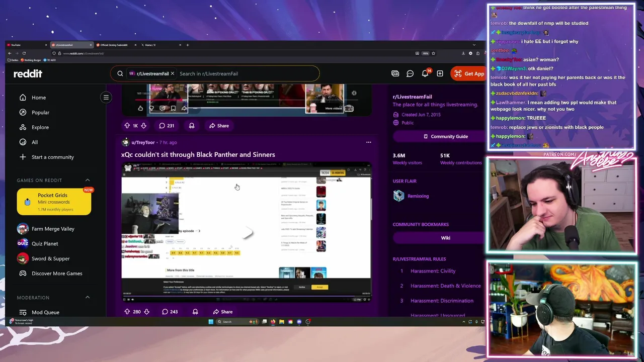Viewport: 644px width, 362px height.
Task: Click the search magnifier icon
Action: pyautogui.click(x=120, y=73)
